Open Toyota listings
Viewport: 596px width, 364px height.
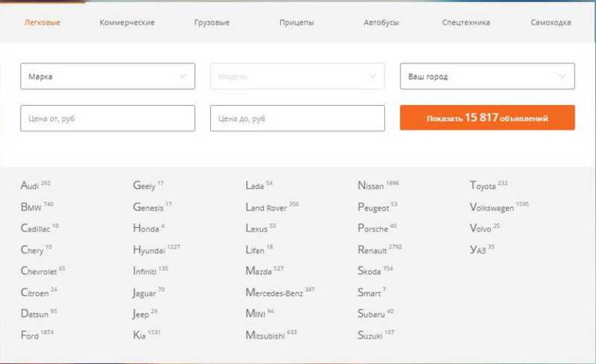tap(483, 186)
